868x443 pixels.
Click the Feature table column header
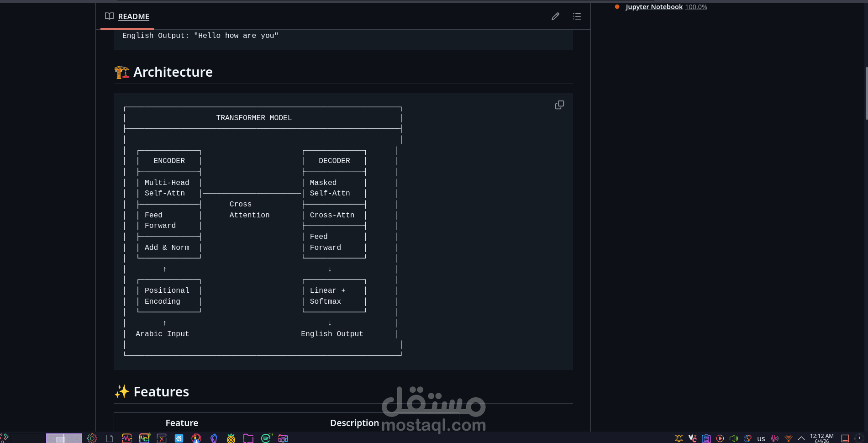[x=182, y=423]
